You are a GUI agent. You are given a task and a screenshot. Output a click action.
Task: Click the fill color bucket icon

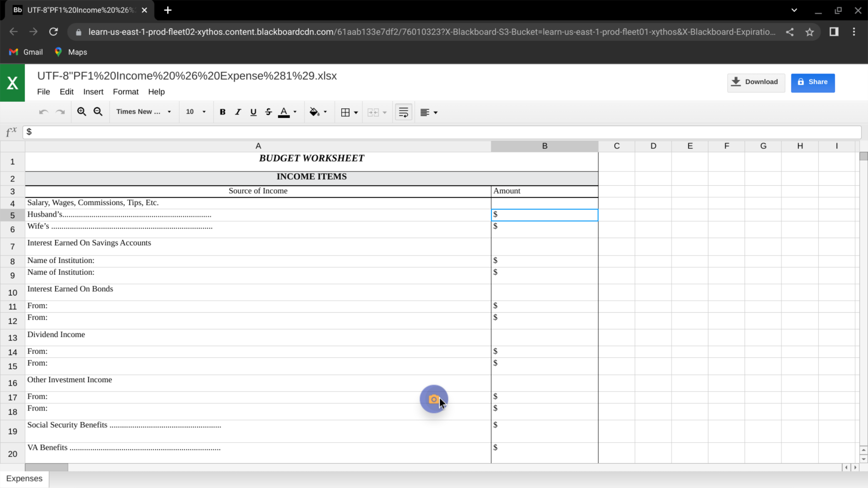(x=314, y=112)
